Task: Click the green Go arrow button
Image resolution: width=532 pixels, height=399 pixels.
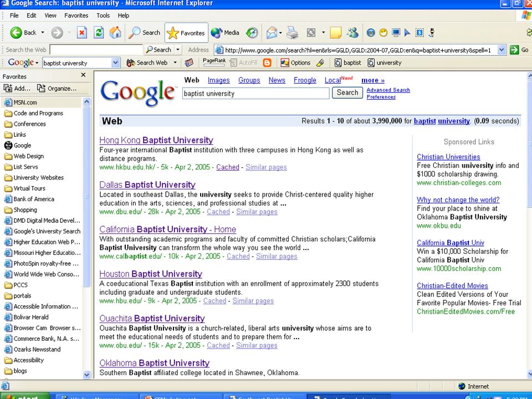Action: pyautogui.click(x=514, y=50)
